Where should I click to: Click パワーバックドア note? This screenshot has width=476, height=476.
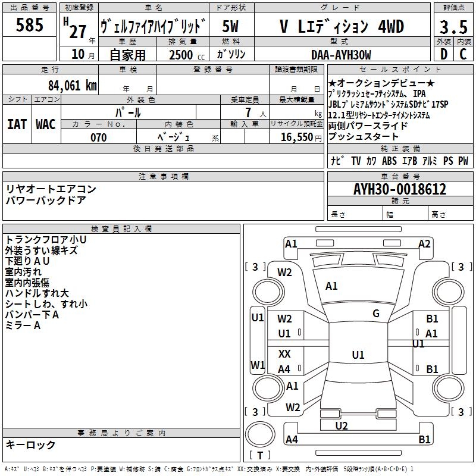(46, 201)
